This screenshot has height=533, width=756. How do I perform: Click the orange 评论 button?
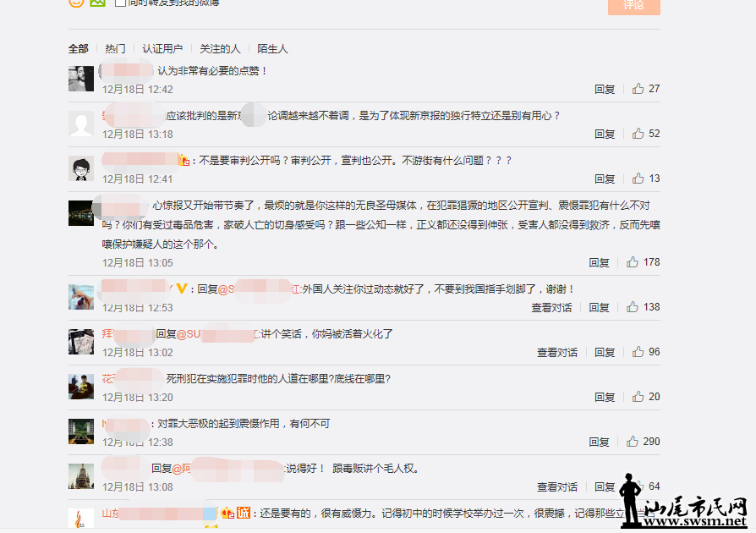[633, 7]
